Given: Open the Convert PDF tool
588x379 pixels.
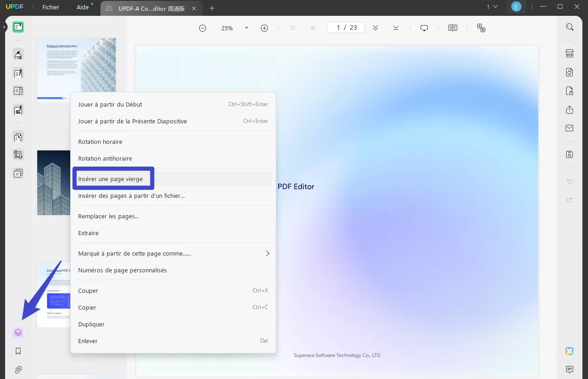Looking at the screenshot, I should pos(569,72).
